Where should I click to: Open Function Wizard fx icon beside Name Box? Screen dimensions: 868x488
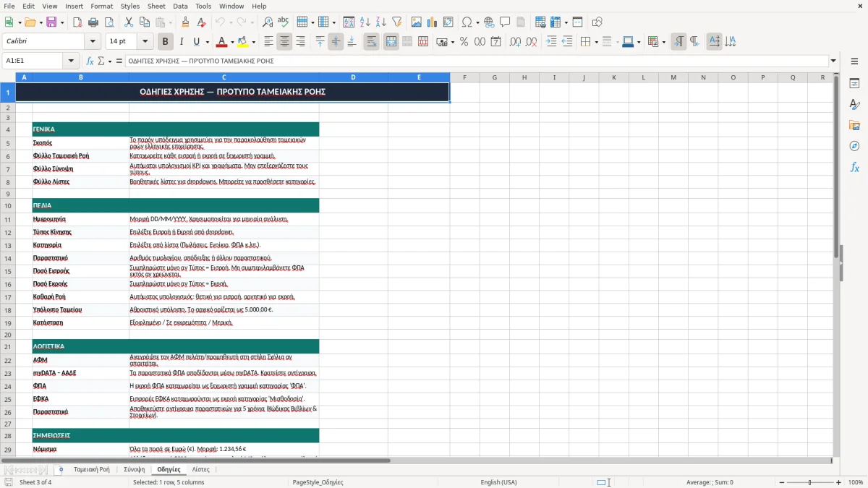tap(90, 61)
